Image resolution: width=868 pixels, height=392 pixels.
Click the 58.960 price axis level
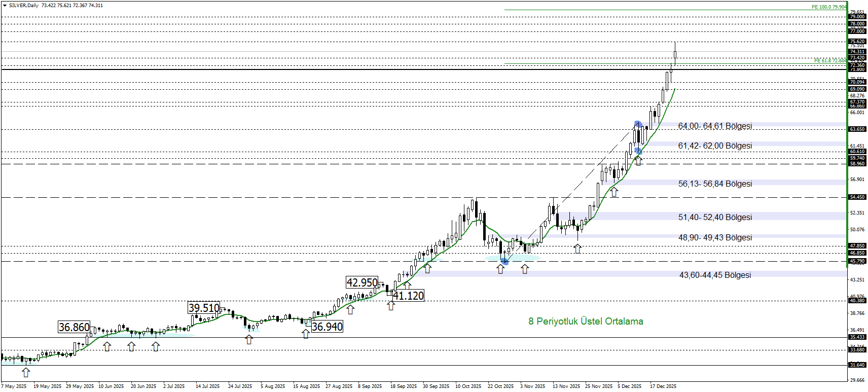[857, 164]
